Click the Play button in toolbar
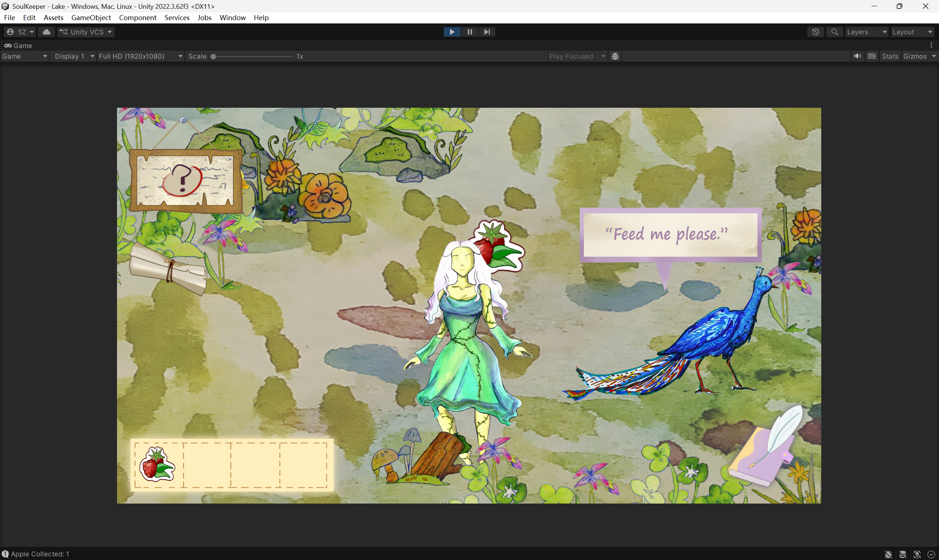This screenshot has height=560, width=939. pos(452,32)
